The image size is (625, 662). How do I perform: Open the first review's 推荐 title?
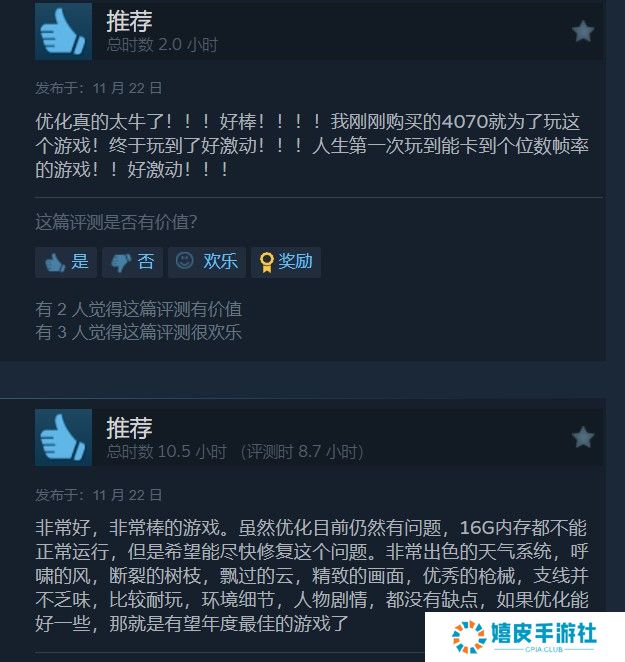point(129,21)
